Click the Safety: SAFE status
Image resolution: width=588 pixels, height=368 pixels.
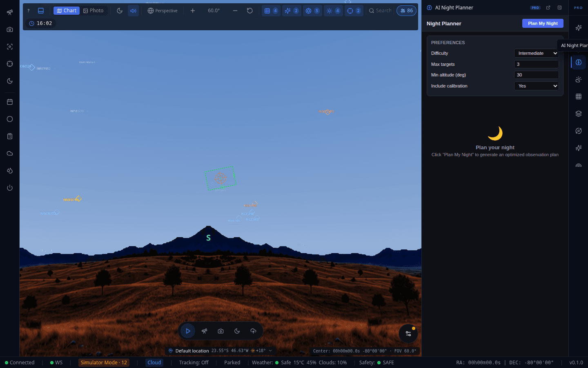(x=376, y=363)
